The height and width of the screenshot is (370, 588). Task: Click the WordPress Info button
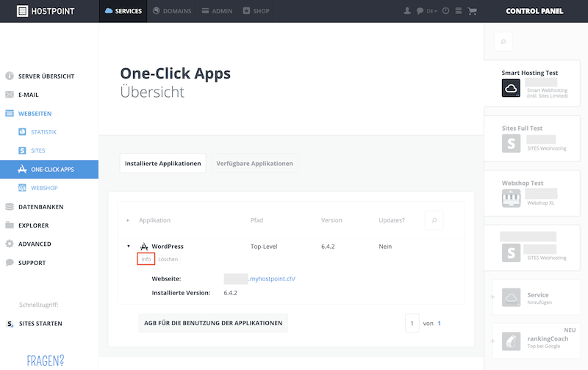point(146,259)
